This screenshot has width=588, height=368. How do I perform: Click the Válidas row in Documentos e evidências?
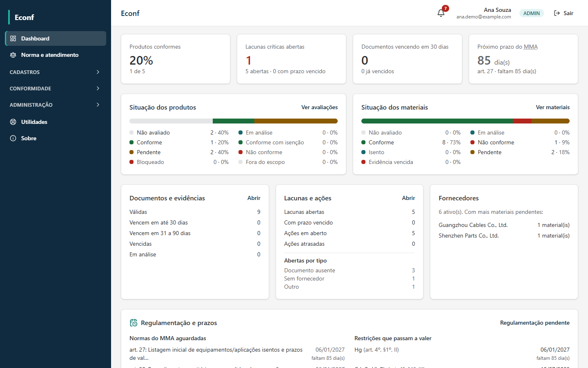195,212
